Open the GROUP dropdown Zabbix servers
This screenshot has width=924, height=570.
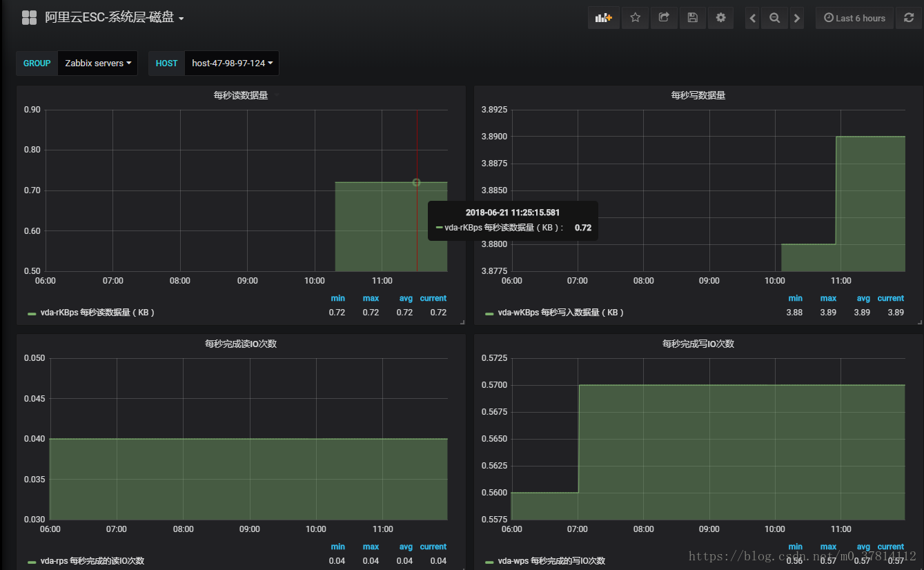click(97, 63)
